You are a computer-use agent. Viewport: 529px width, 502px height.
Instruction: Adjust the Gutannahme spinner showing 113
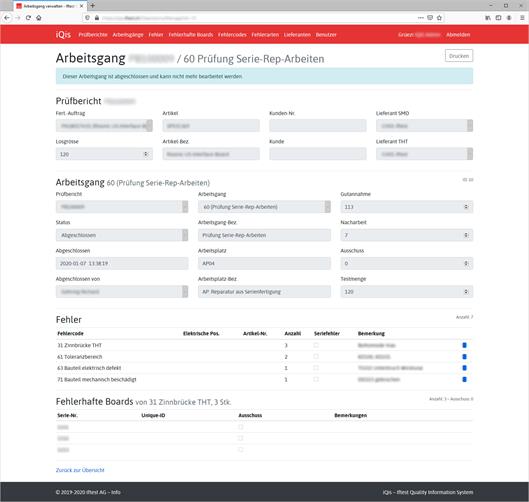tap(466, 206)
